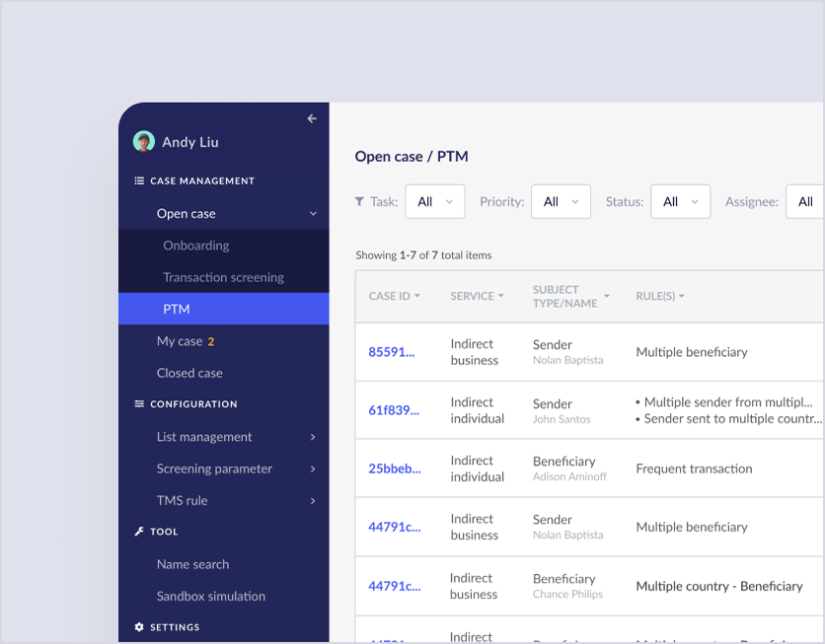Click the Configuration section icon
Image resolution: width=825 pixels, height=644 pixels.
(139, 403)
